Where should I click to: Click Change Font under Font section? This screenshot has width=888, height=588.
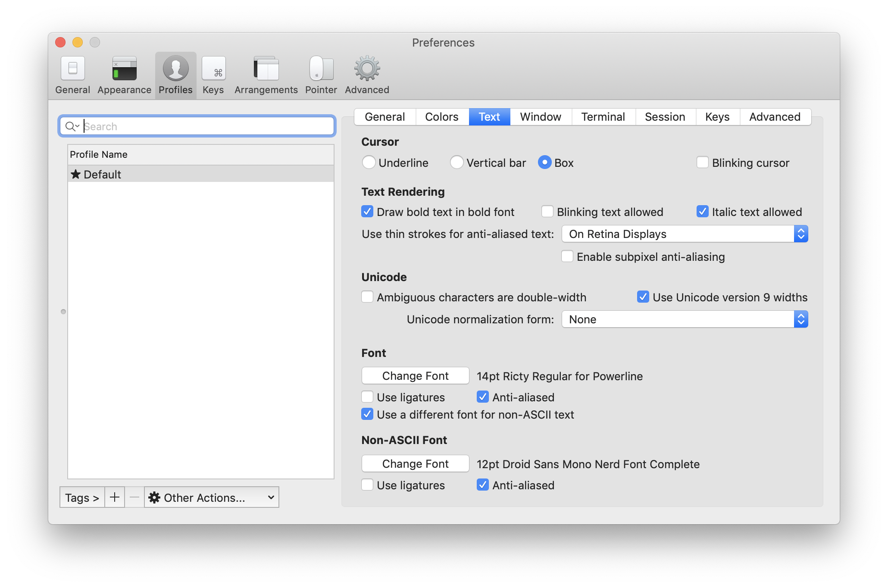tap(415, 376)
